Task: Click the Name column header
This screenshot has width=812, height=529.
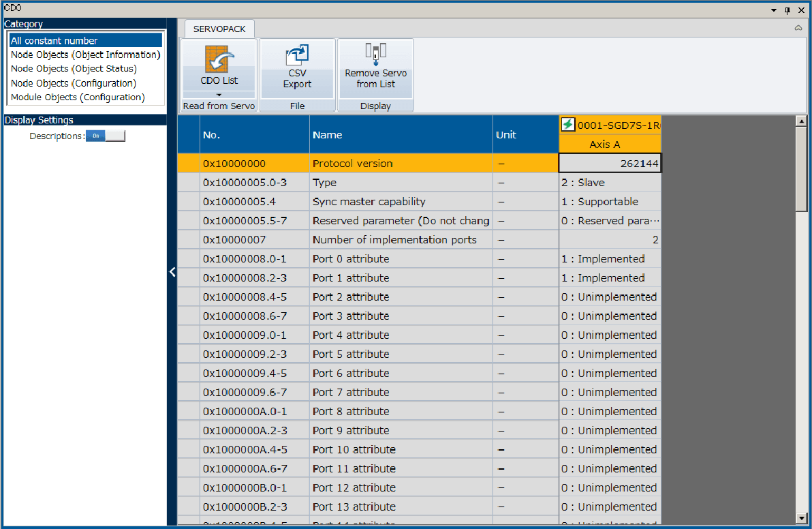Action: [x=327, y=135]
